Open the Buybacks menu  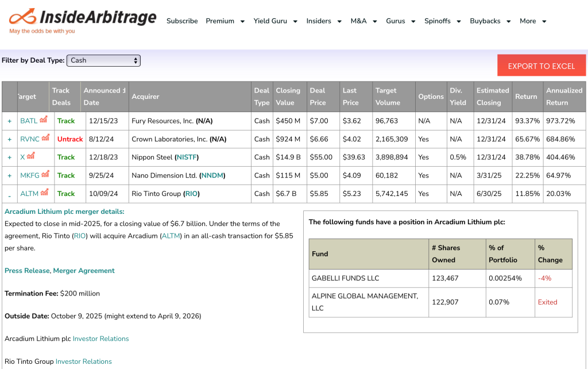pos(490,21)
